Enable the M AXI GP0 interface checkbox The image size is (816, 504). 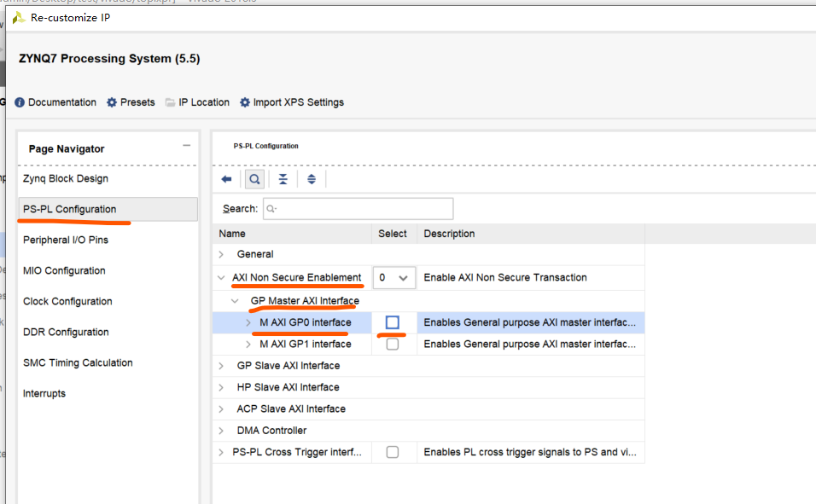[x=393, y=322]
